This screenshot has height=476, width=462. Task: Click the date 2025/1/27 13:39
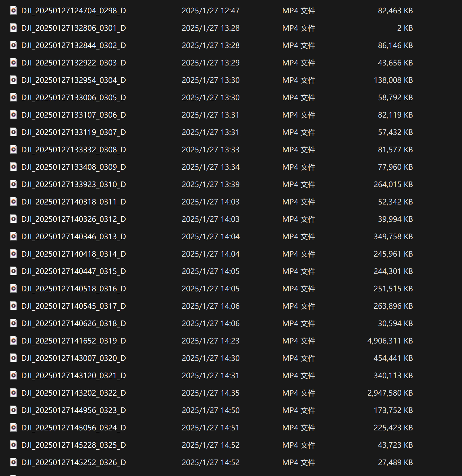coord(211,185)
